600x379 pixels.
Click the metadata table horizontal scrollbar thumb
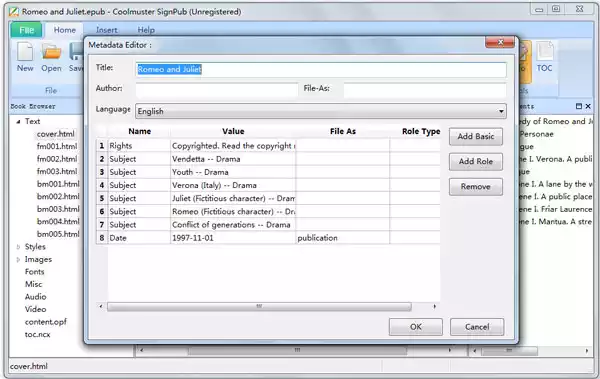click(x=259, y=306)
